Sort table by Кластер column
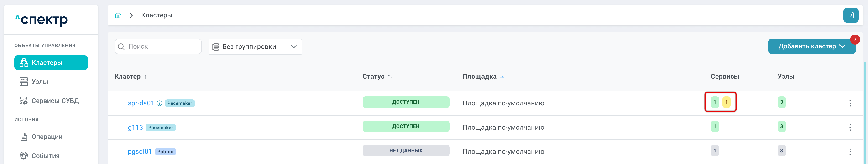Image resolution: width=868 pixels, height=164 pixels. (x=146, y=77)
